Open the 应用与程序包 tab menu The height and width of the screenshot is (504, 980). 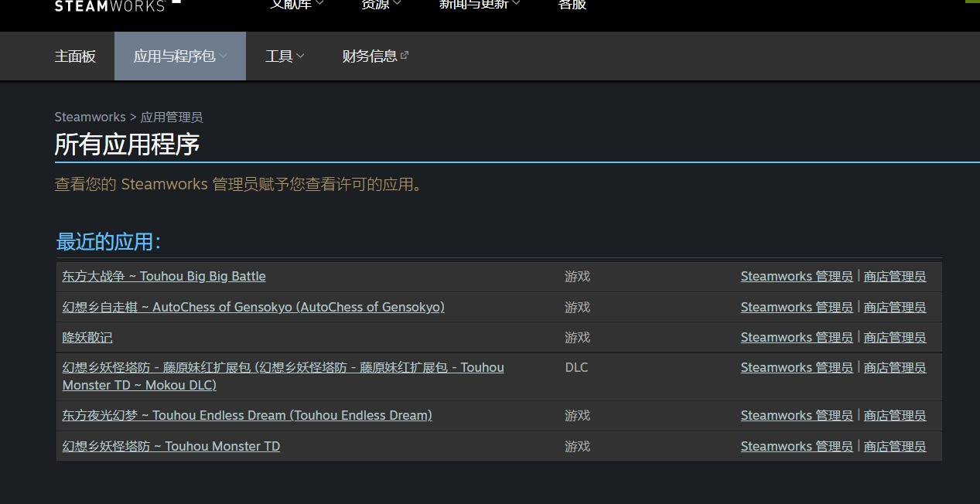(179, 56)
